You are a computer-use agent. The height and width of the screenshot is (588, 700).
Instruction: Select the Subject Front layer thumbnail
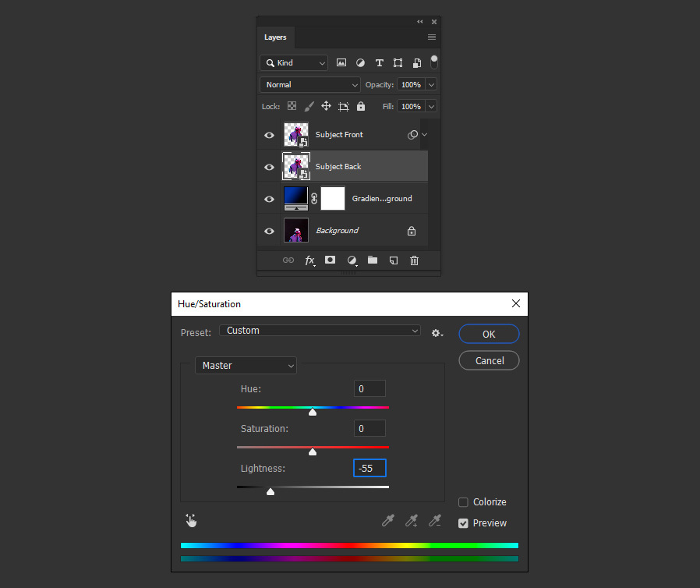coord(296,134)
